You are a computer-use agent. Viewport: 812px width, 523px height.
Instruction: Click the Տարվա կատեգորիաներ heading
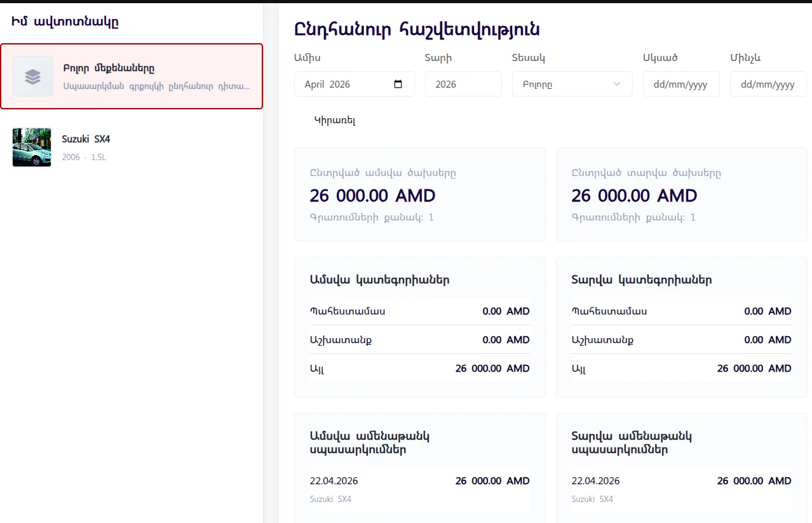pyautogui.click(x=642, y=280)
